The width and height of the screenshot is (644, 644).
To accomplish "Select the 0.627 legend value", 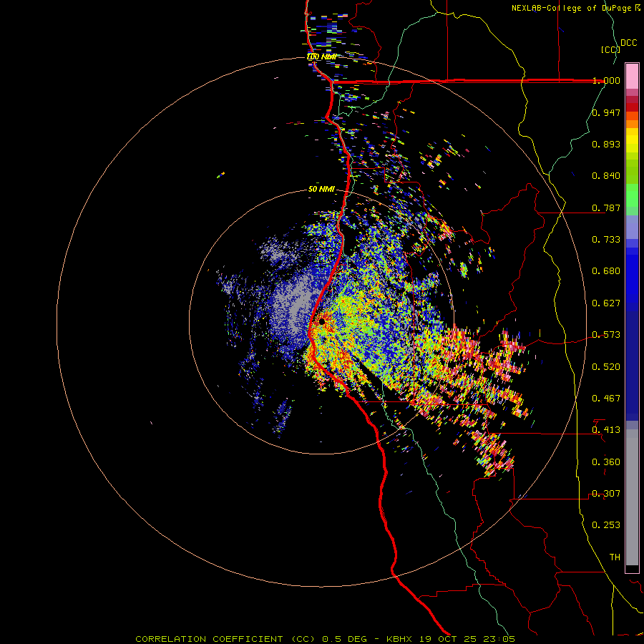I will click(x=606, y=303).
